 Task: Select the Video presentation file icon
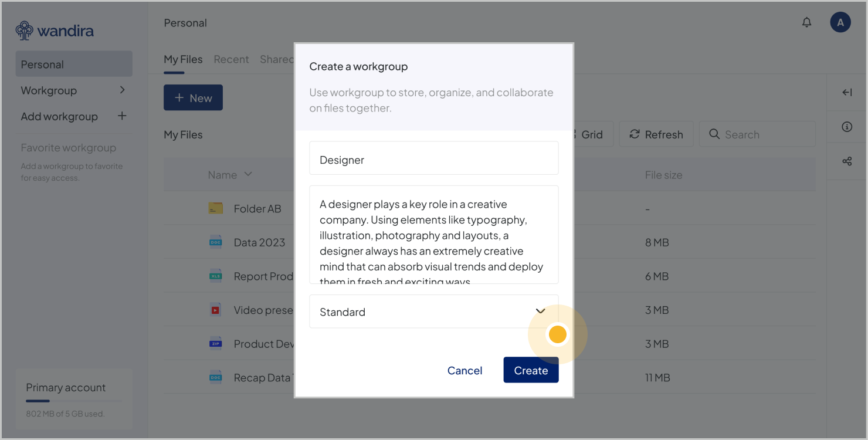point(216,310)
